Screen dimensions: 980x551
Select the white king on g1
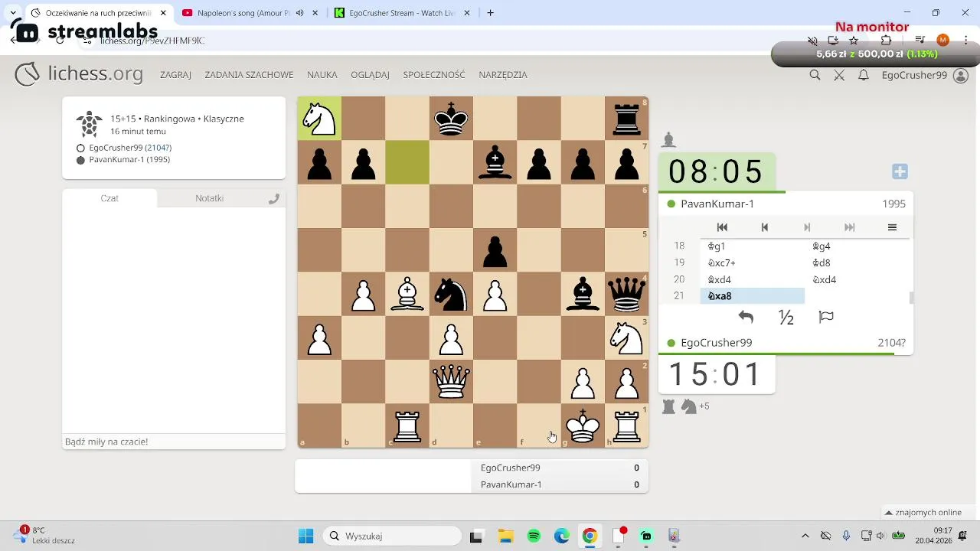(x=583, y=426)
